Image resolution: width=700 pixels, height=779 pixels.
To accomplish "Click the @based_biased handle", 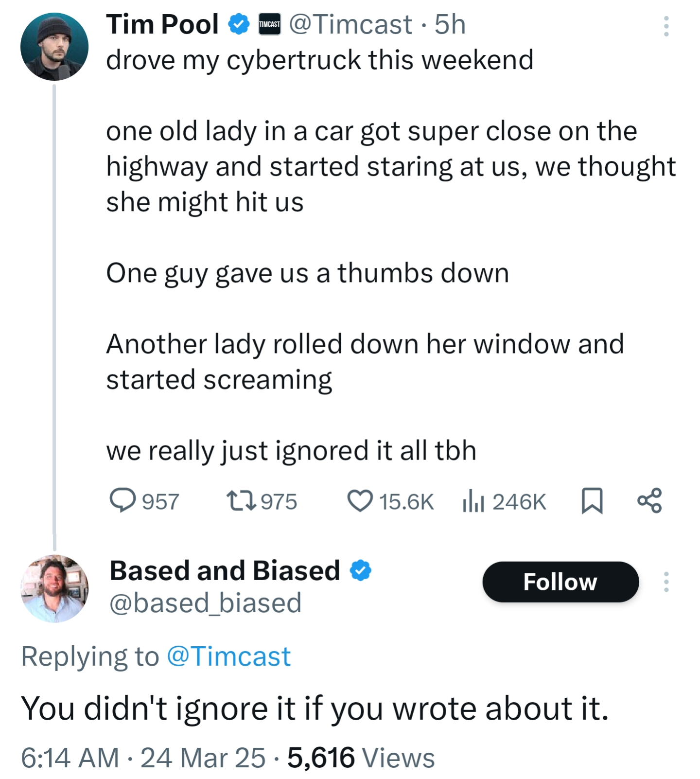I will 206,603.
